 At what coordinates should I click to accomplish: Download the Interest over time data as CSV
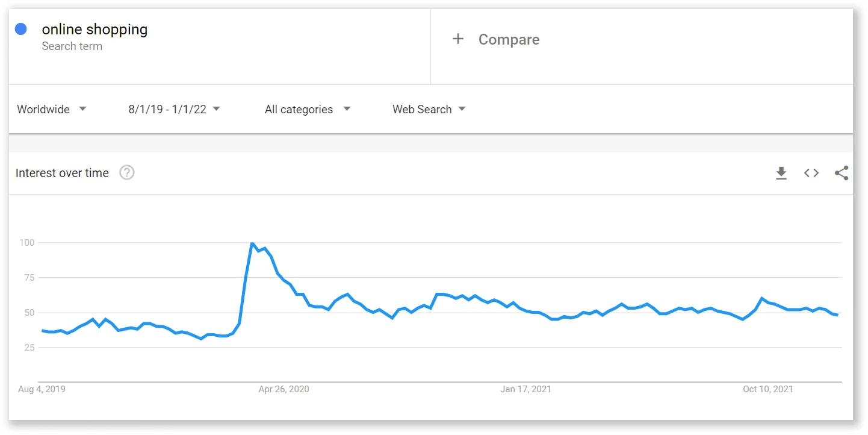point(781,173)
